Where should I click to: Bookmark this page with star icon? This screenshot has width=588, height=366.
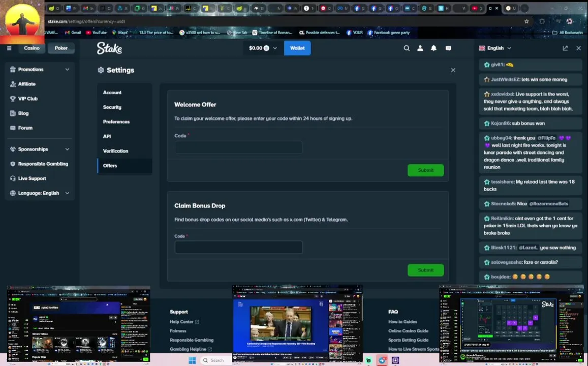click(527, 21)
